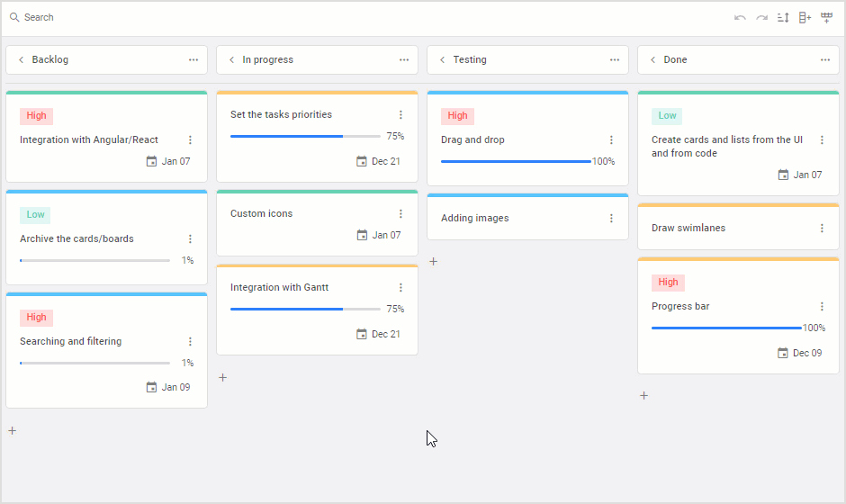The height and width of the screenshot is (504, 846).
Task: Open the Testing column options menu
Action: (x=614, y=60)
